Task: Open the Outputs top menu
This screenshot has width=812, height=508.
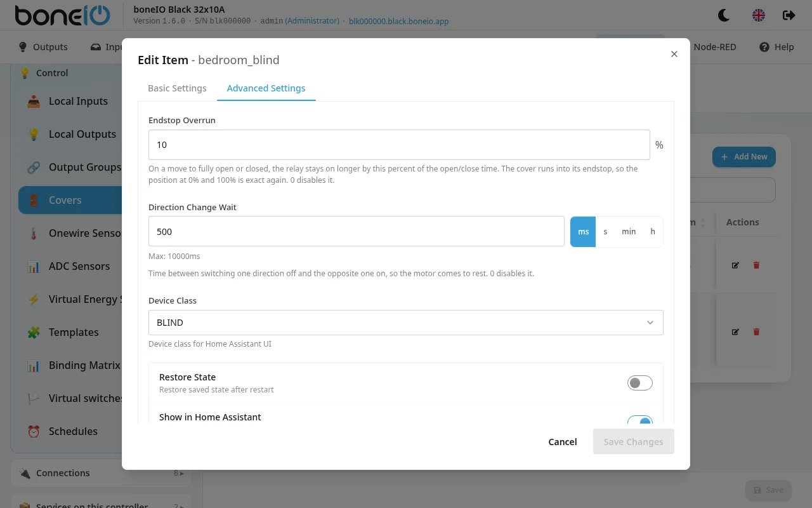Action: coord(43,47)
